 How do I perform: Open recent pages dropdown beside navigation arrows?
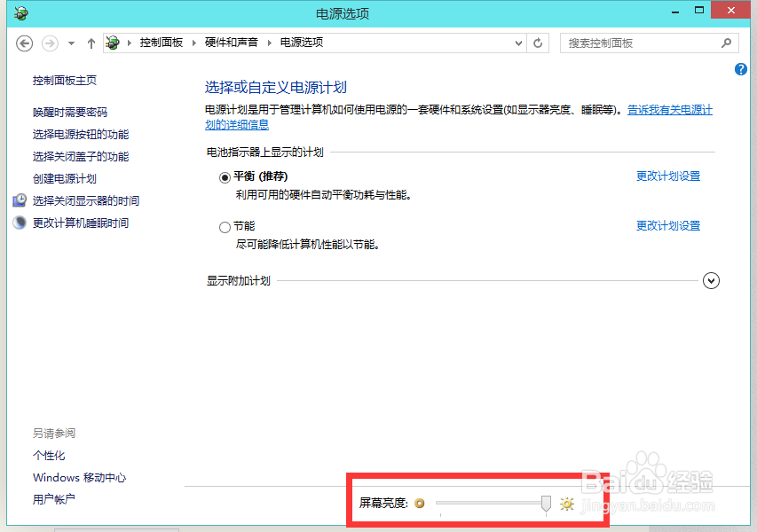tap(71, 43)
